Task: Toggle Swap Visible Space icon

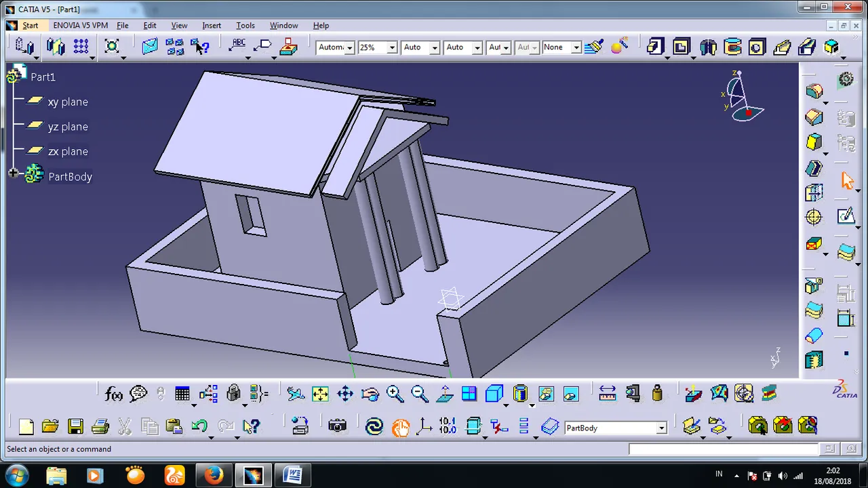Action: tap(571, 394)
